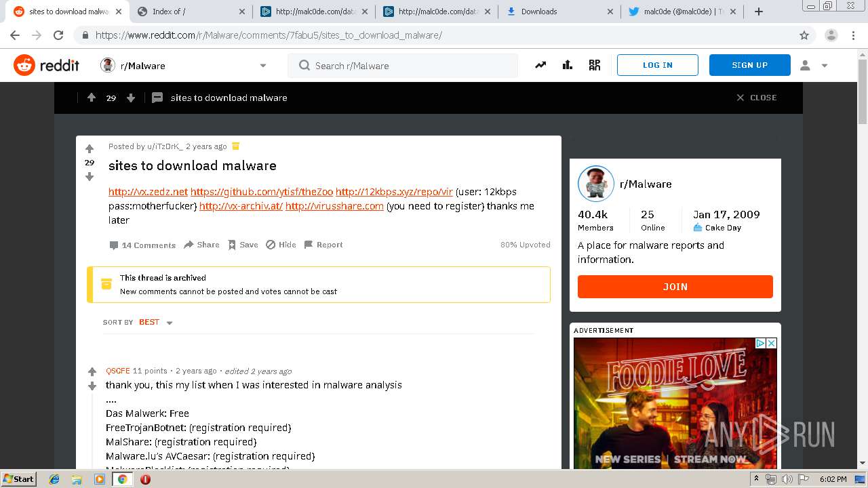Click the volume icon in system tray
The width and height of the screenshot is (868, 488).
pyautogui.click(x=787, y=479)
